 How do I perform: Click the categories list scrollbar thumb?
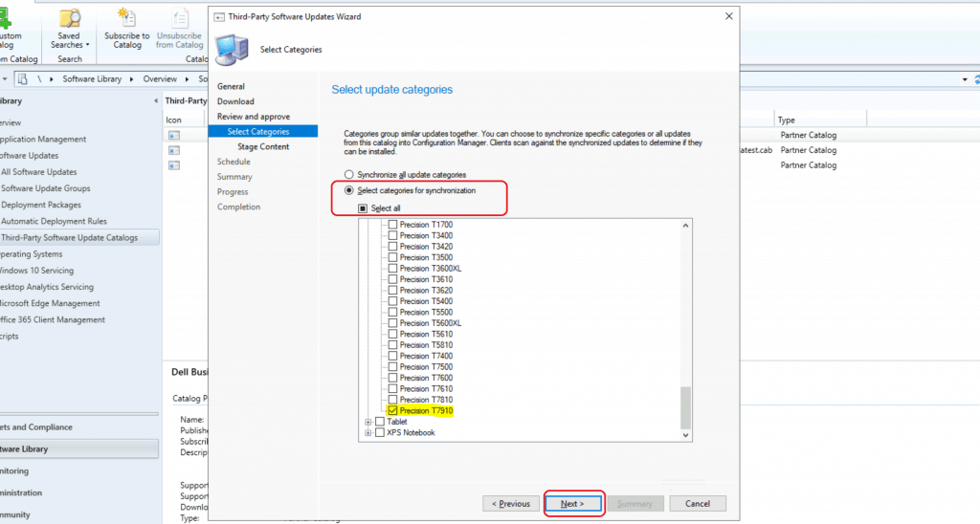[x=685, y=407]
